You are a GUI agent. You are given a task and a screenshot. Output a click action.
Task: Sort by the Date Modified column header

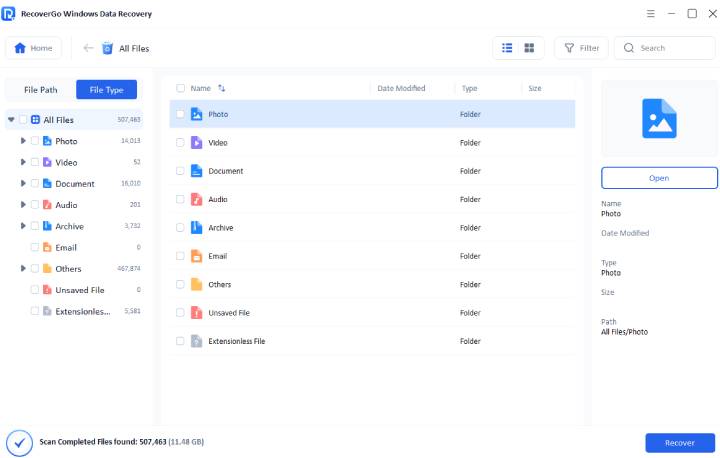coord(401,88)
